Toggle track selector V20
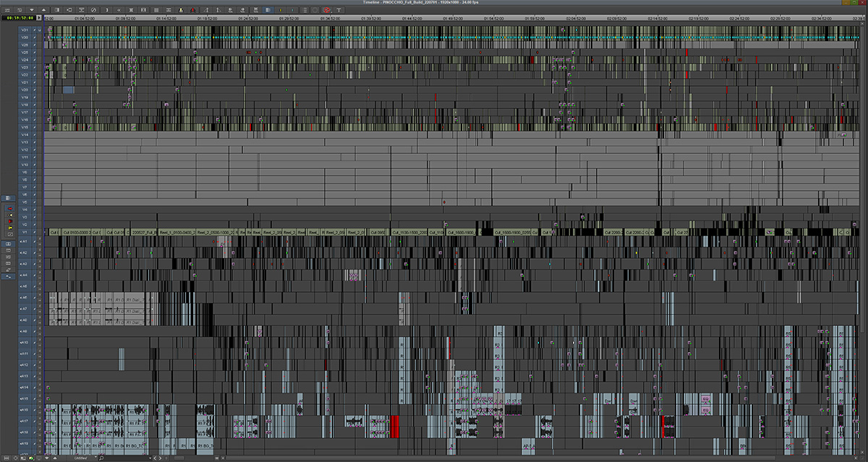Viewport: 868px width, 462px height. point(25,90)
